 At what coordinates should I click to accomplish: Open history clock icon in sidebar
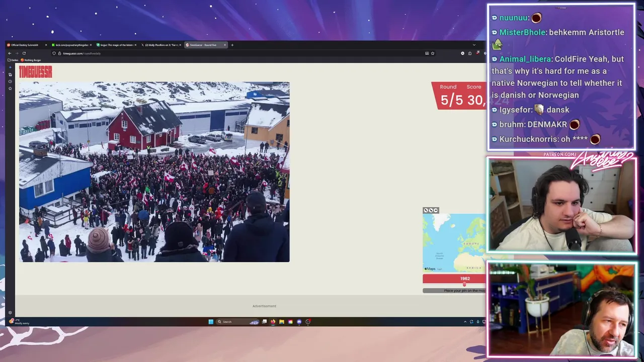10,81
